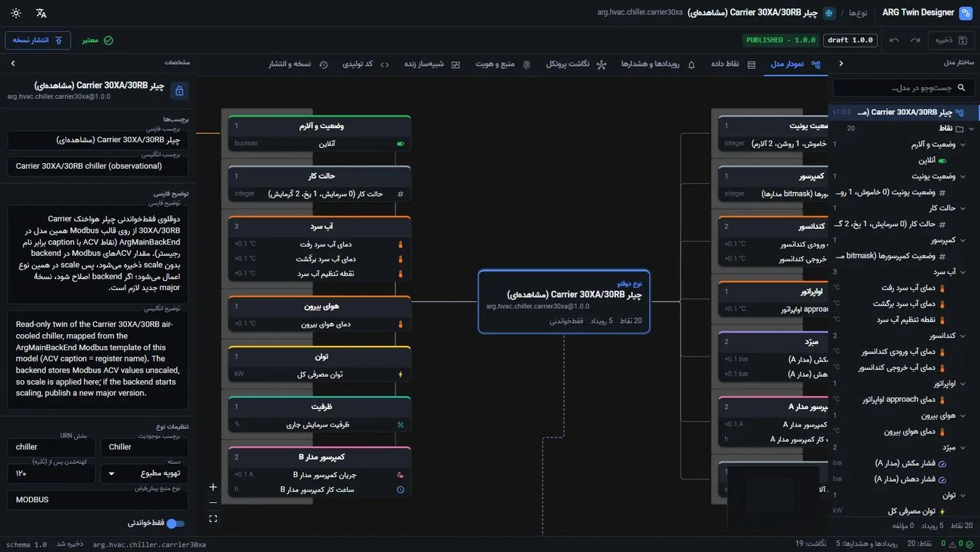
Task: Click percent icon of ظرفیت سرمایش جاری row
Action: pos(400,425)
